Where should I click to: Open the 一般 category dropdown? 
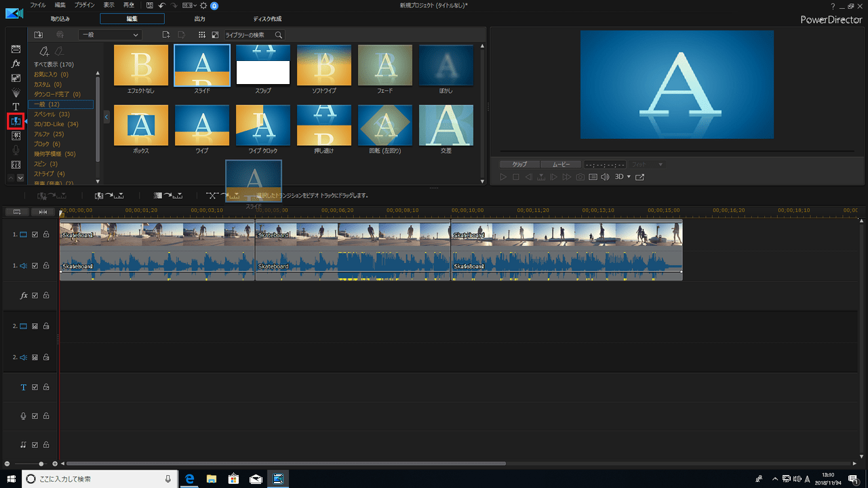[x=109, y=35]
